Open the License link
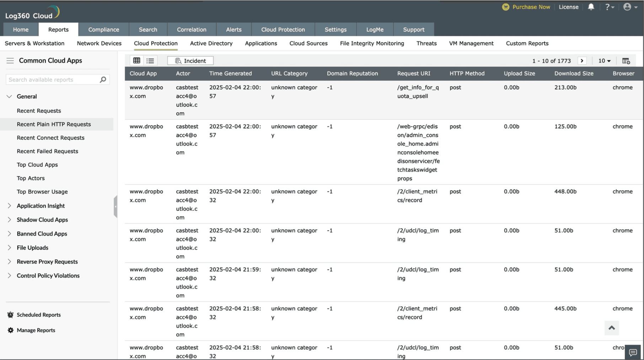 (x=568, y=7)
